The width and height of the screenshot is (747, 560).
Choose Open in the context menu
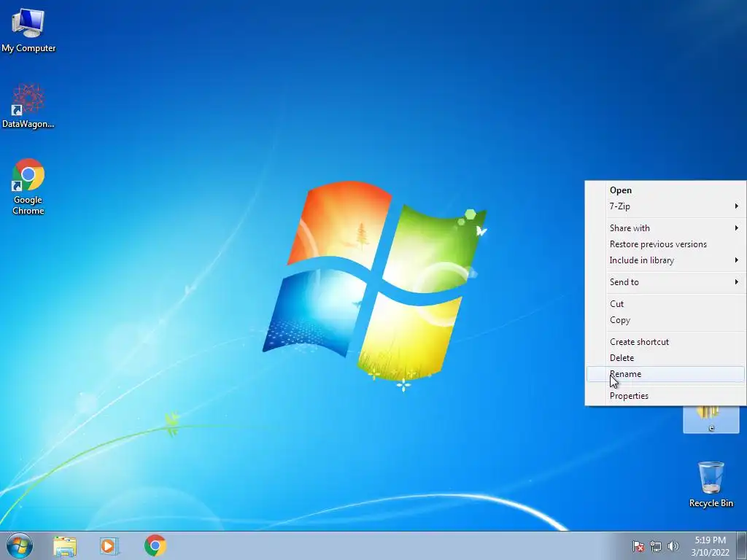pos(665,190)
